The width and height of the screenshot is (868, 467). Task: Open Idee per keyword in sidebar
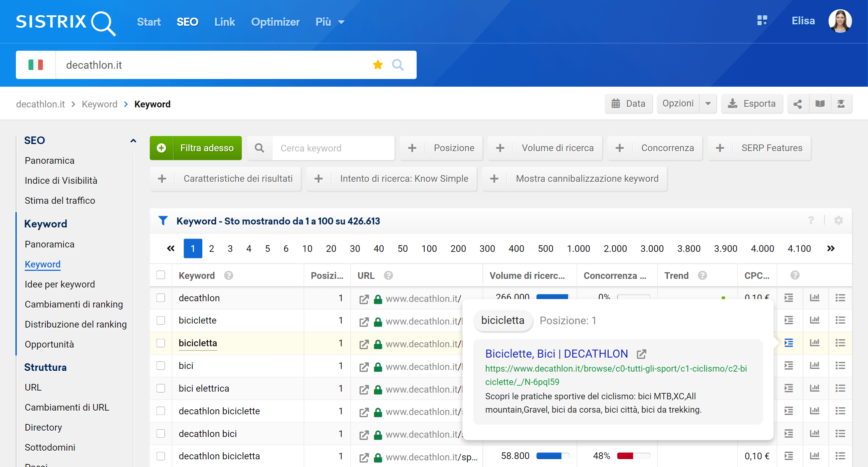[x=60, y=284]
